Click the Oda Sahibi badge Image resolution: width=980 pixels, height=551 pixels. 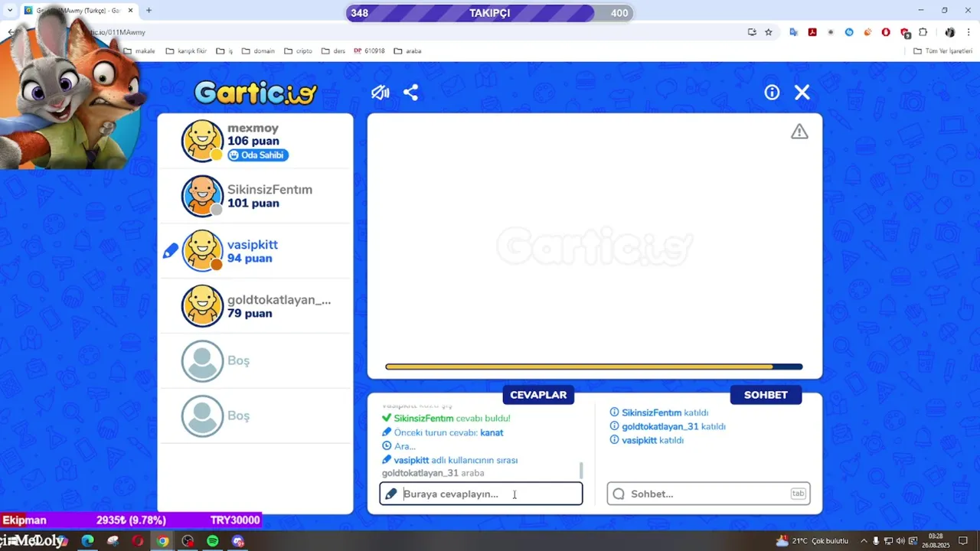pos(258,155)
